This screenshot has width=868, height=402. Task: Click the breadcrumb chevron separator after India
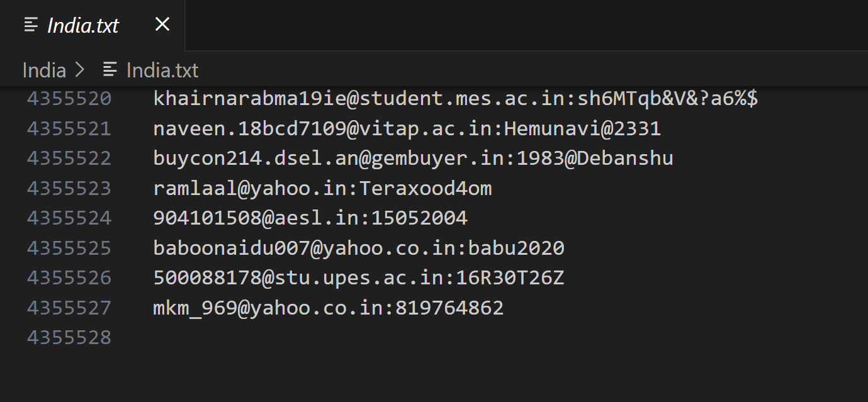[x=80, y=70]
